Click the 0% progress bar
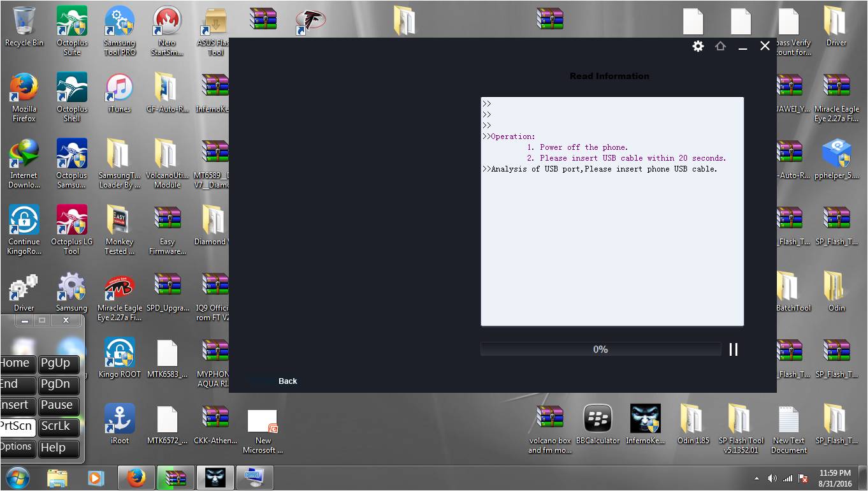The height and width of the screenshot is (491, 868). point(600,349)
